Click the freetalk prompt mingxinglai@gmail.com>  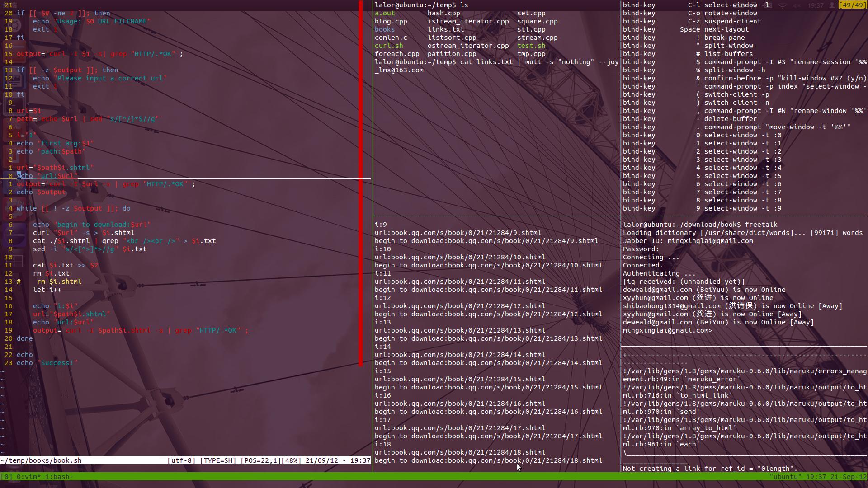pos(667,330)
